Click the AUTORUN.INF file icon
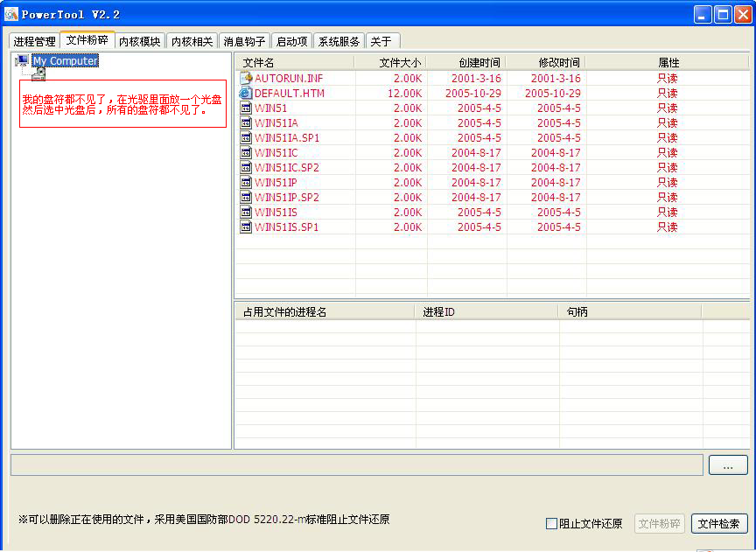756x552 pixels. click(x=246, y=78)
